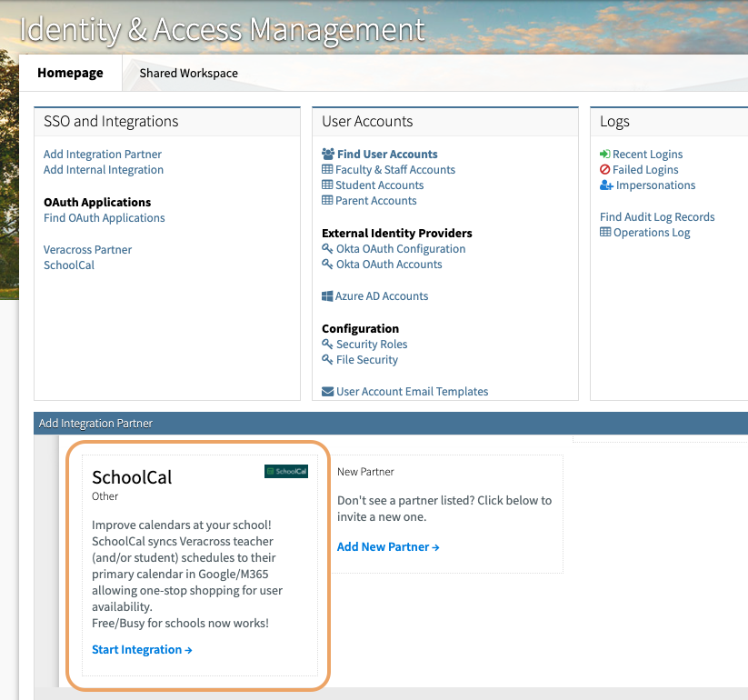
Task: Open User Account Email Templates link
Action: click(x=412, y=391)
